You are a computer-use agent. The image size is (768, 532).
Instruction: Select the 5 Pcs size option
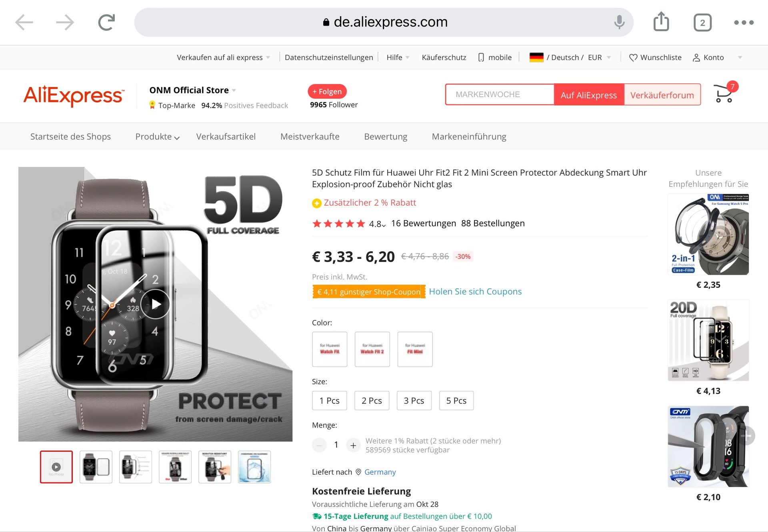tap(456, 400)
